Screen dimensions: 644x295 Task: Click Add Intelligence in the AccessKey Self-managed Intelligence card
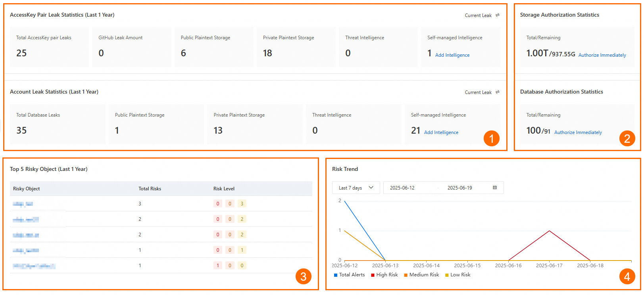click(x=452, y=55)
